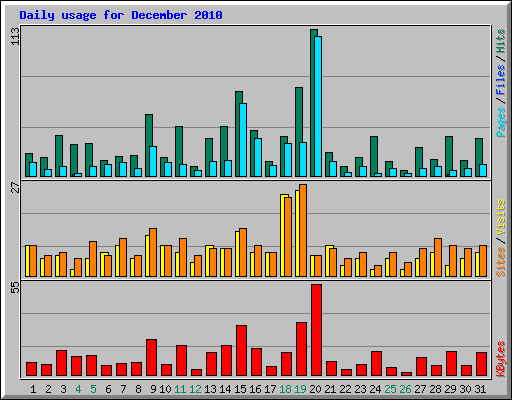
Task: Click the red KBytes bar for day 9
Action: coord(151,358)
